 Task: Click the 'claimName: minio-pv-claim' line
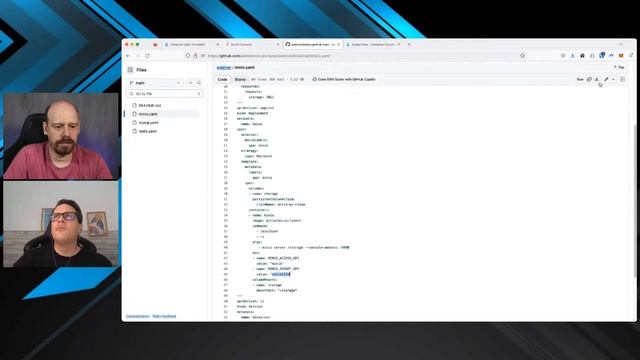(280, 204)
